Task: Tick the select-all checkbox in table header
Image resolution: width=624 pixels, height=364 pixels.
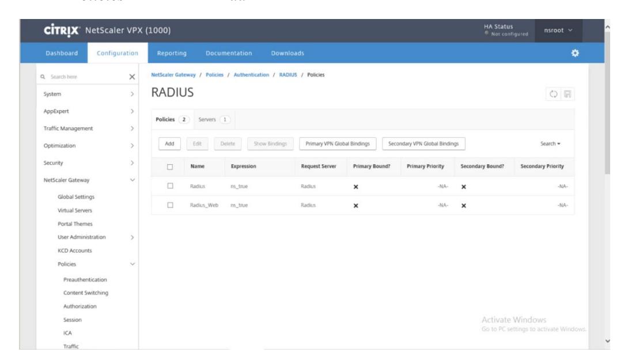Action: 170,166
